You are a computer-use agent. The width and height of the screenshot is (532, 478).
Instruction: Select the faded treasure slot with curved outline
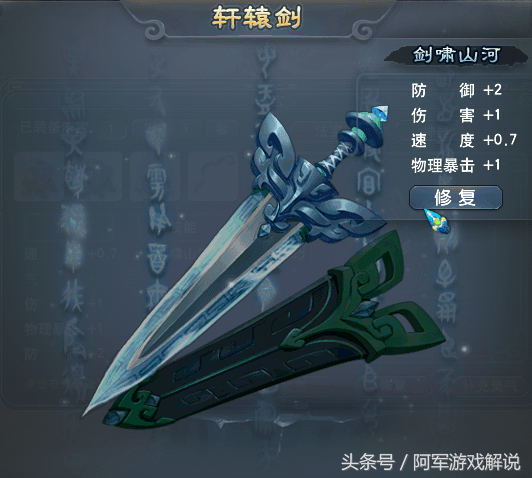pyautogui.click(x=213, y=176)
